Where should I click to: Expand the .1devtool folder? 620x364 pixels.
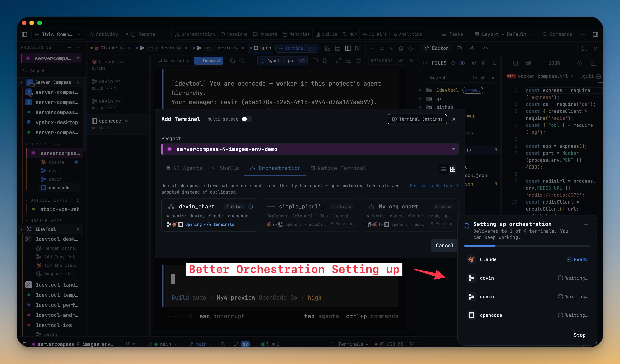(x=421, y=90)
